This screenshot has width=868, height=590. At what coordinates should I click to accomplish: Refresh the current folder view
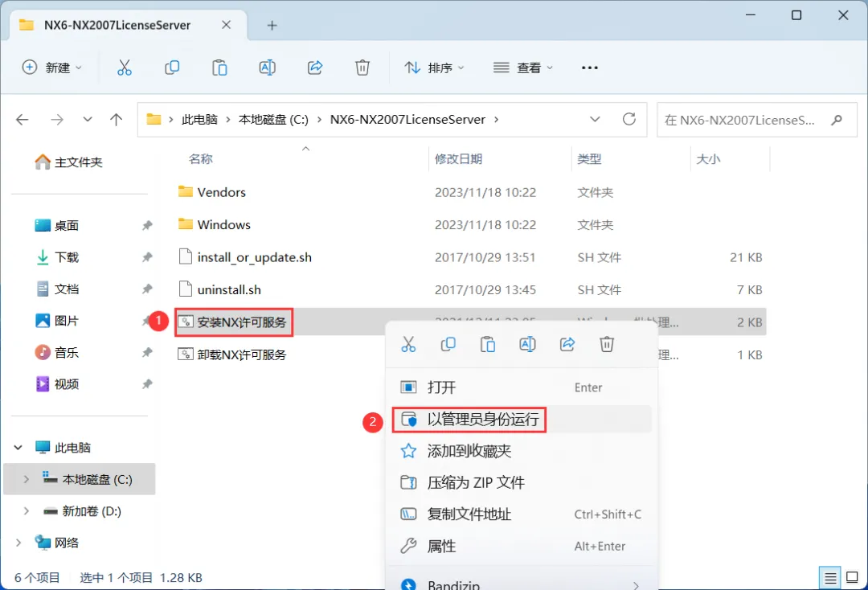(x=628, y=119)
